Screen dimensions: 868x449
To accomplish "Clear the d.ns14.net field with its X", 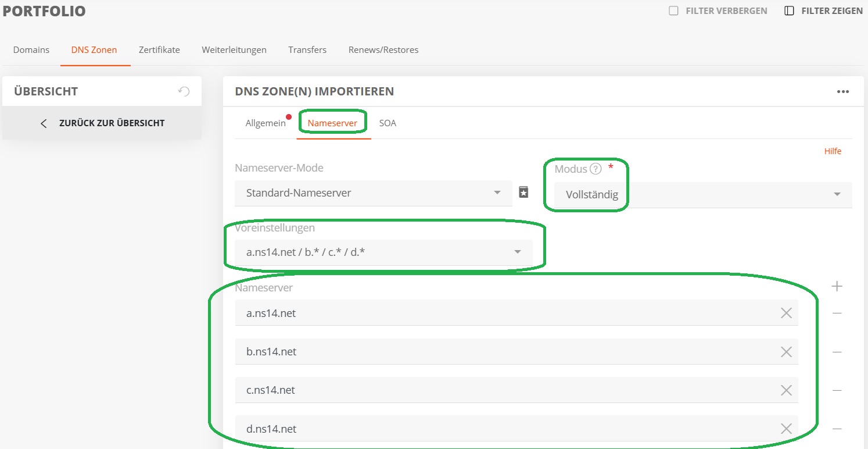I will click(786, 429).
